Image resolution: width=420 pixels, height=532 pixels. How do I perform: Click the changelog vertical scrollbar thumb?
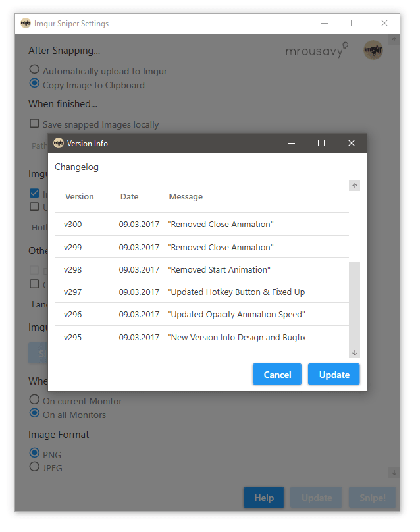355,303
